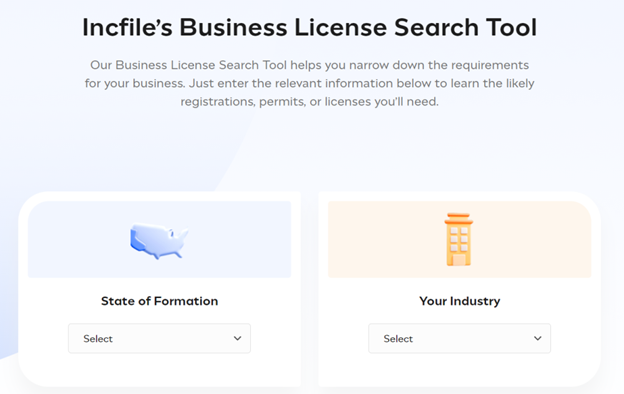Image resolution: width=624 pixels, height=394 pixels.
Task: Click the Select placeholder under State of Formation
Action: pos(98,339)
